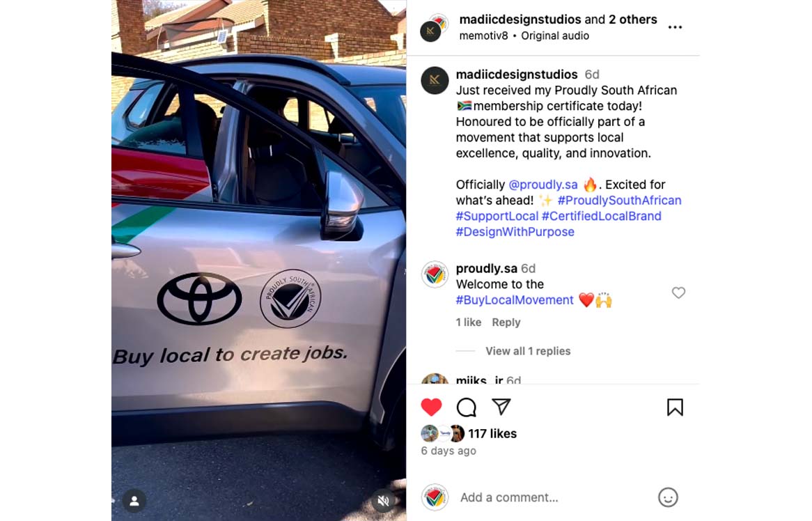This screenshot has height=521, width=812.
Task: Open the #ProudlySouthAfrican hashtag
Action: pyautogui.click(x=619, y=201)
